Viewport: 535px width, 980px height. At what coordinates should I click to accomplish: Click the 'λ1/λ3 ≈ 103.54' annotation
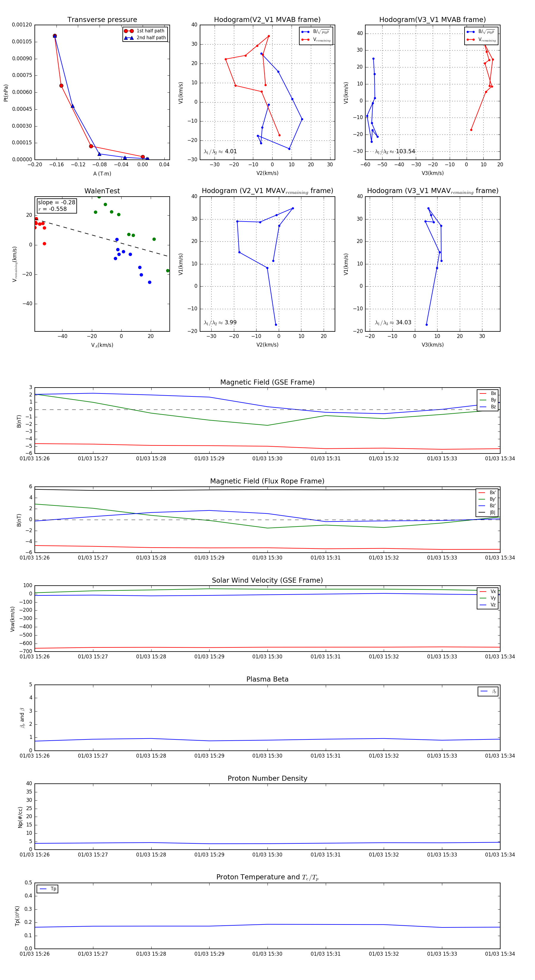(395, 151)
